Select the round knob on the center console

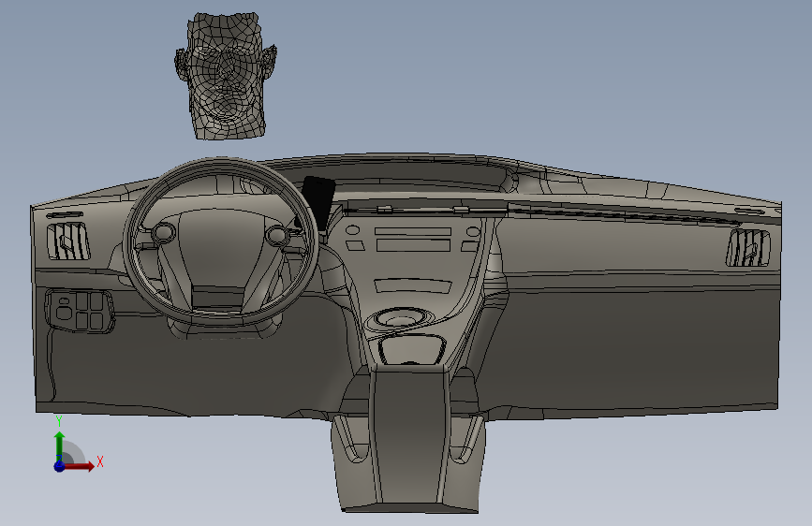pyautogui.click(x=402, y=318)
